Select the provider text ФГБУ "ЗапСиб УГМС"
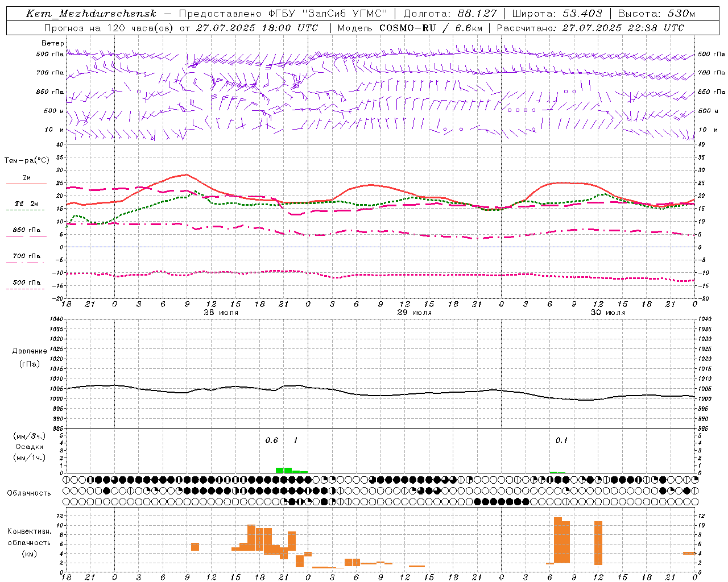The width and height of the screenshot is (728, 582). point(328,14)
